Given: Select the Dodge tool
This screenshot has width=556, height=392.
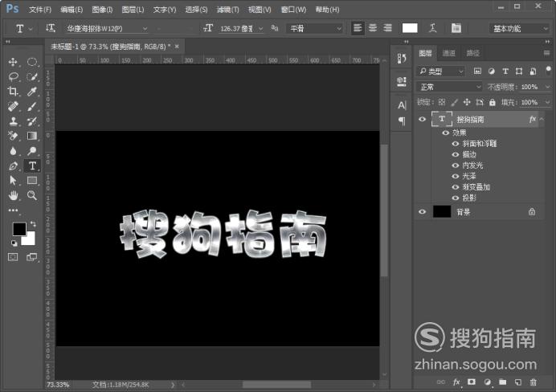Looking at the screenshot, I should [x=32, y=151].
